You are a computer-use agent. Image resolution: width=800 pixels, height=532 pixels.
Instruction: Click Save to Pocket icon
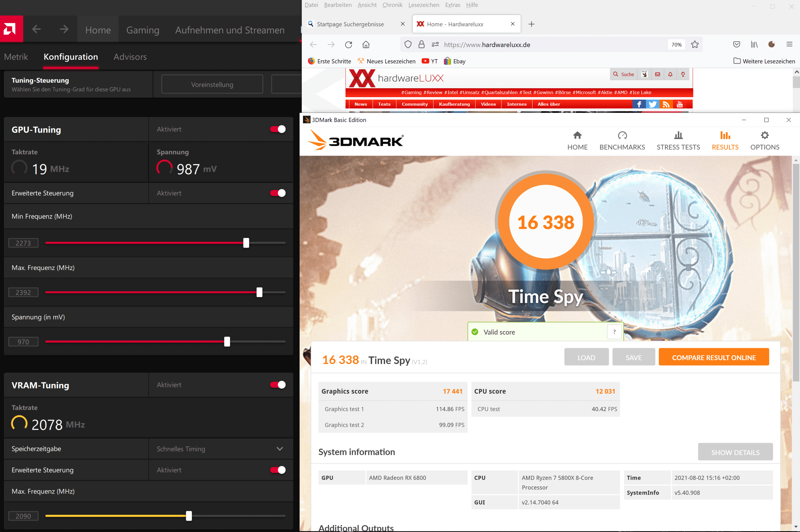pos(736,45)
